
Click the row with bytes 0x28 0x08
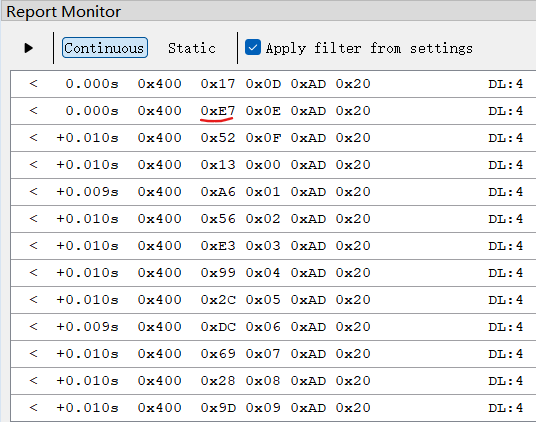tap(273, 381)
